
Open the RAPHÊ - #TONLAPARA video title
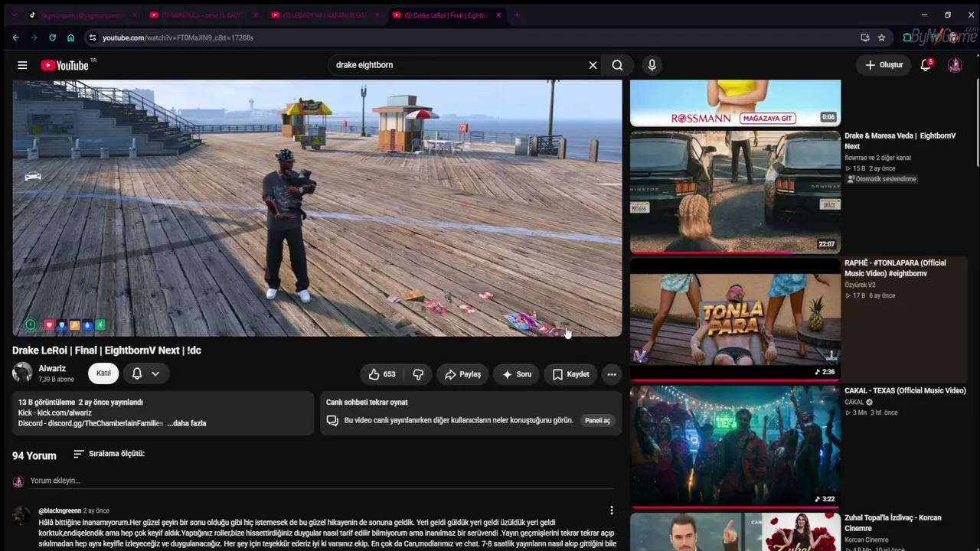[895, 268]
